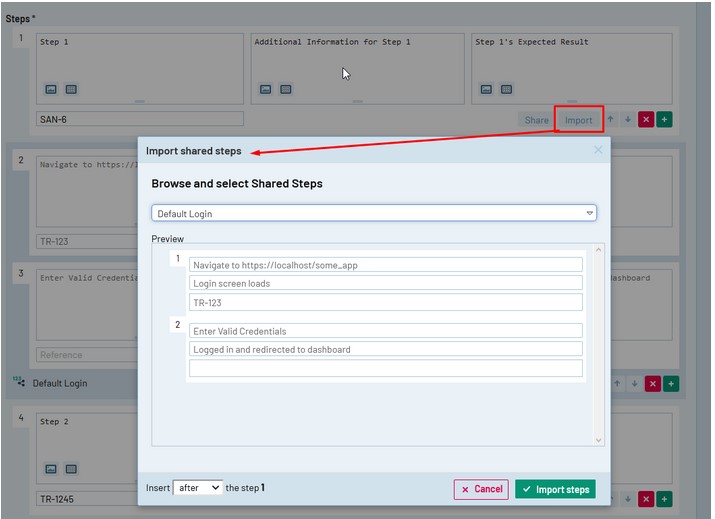Add step after Default Login with green plus
Image resolution: width=715 pixels, height=519 pixels.
(671, 384)
